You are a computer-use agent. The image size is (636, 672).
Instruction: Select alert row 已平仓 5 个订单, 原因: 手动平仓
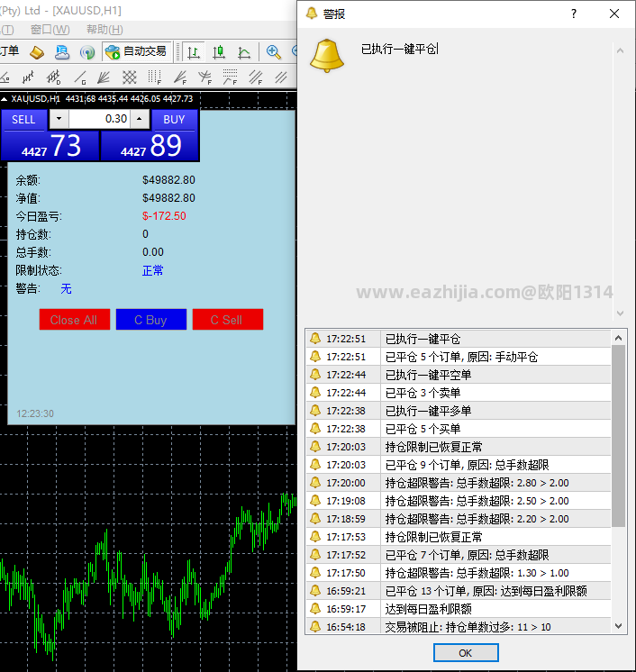pos(459,357)
